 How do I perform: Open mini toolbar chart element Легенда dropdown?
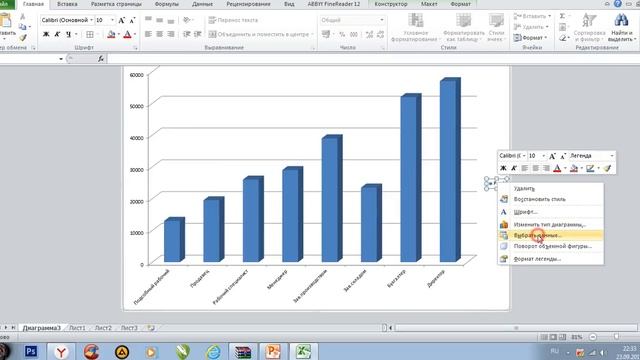pos(612,156)
